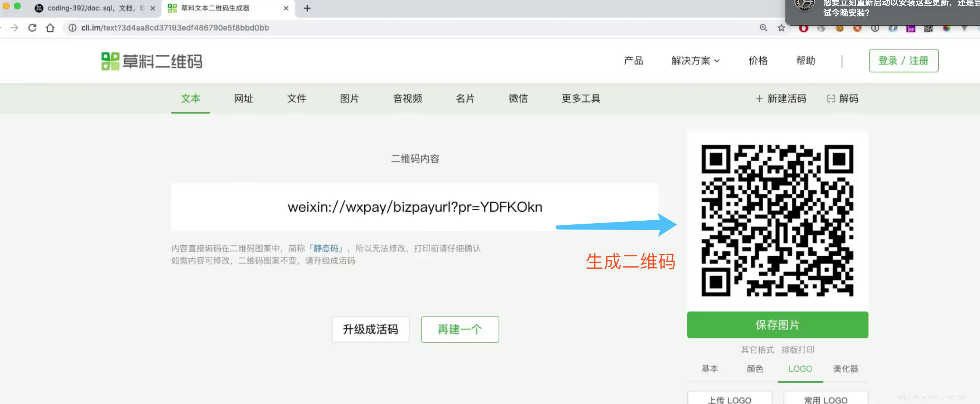Go to browser home with the house icon

50,28
